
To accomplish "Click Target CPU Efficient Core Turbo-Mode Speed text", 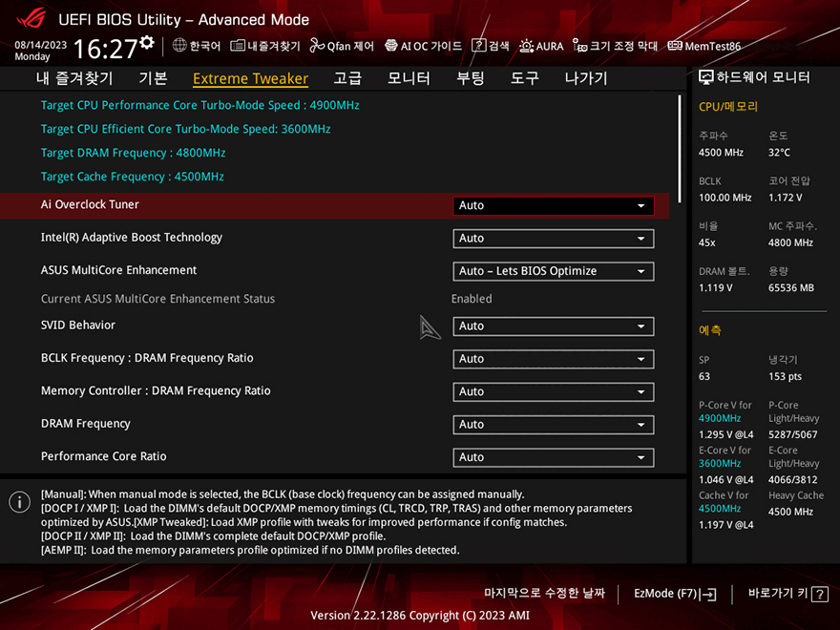I will tap(185, 129).
